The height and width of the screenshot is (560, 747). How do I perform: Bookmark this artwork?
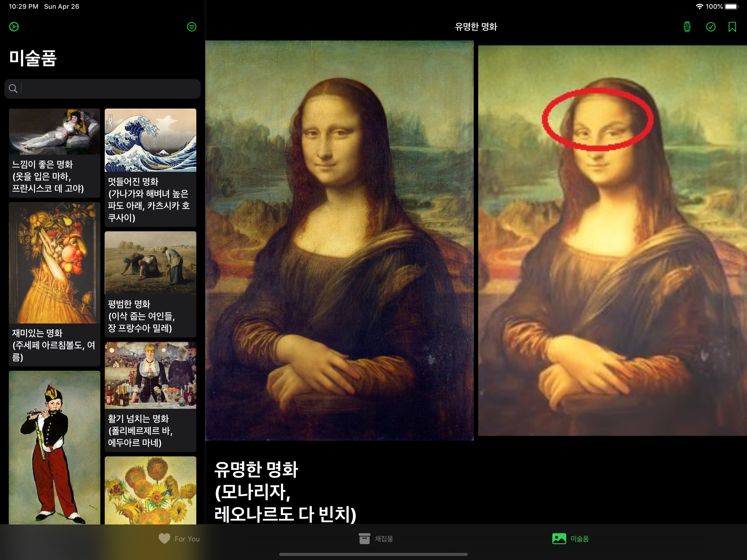(x=732, y=27)
